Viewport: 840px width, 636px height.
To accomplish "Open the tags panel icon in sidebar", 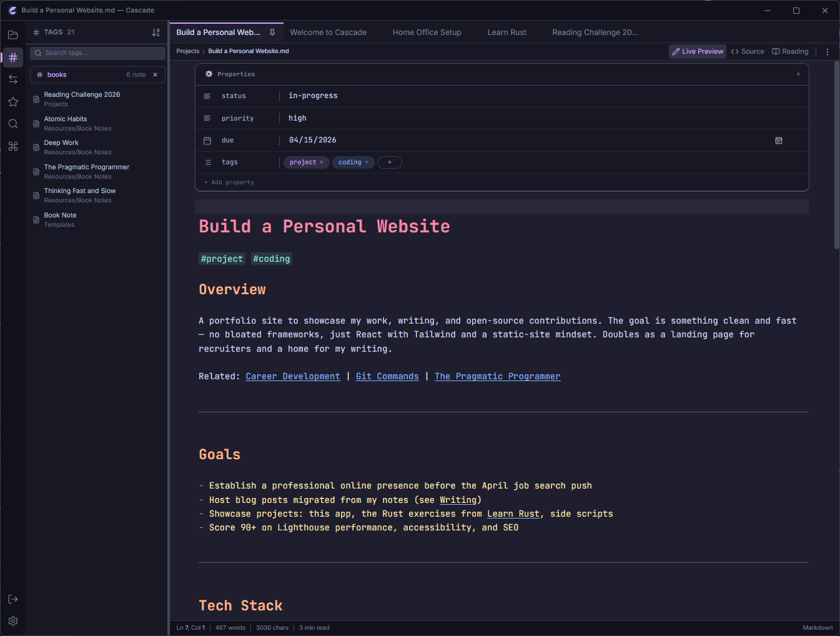I will (13, 57).
